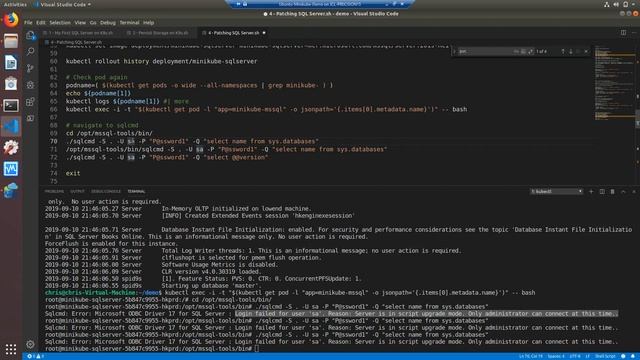Toggle Match Whole Word in find widget

pyautogui.click(x=523, y=51)
